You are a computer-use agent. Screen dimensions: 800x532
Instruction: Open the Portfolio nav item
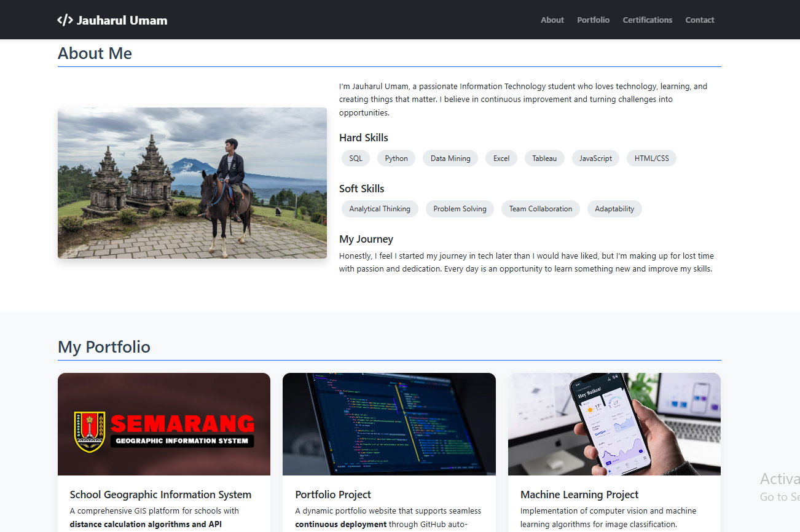click(x=593, y=20)
